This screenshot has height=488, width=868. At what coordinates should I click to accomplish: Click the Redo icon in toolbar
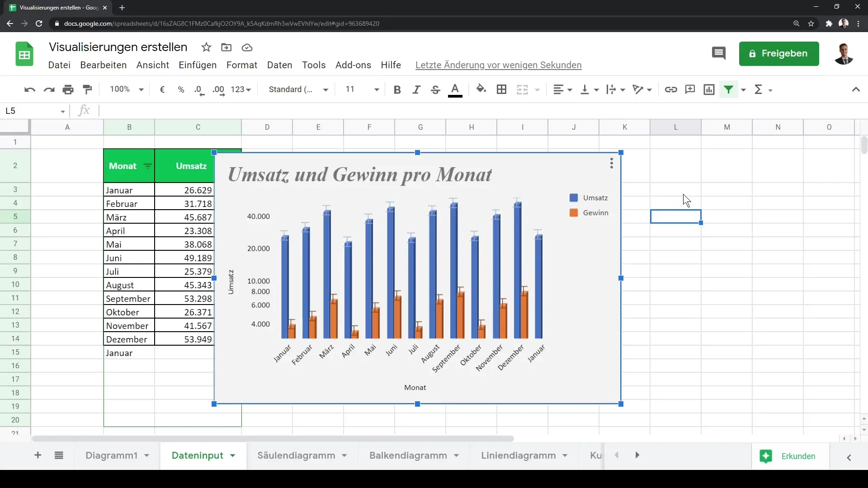49,89
